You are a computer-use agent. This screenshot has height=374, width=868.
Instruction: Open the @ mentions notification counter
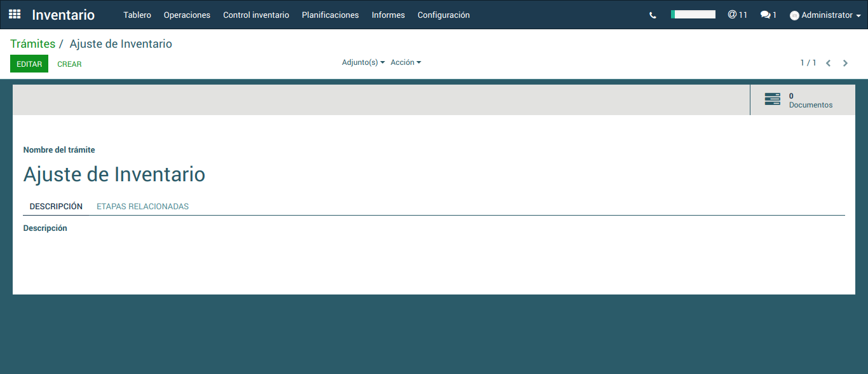(737, 15)
